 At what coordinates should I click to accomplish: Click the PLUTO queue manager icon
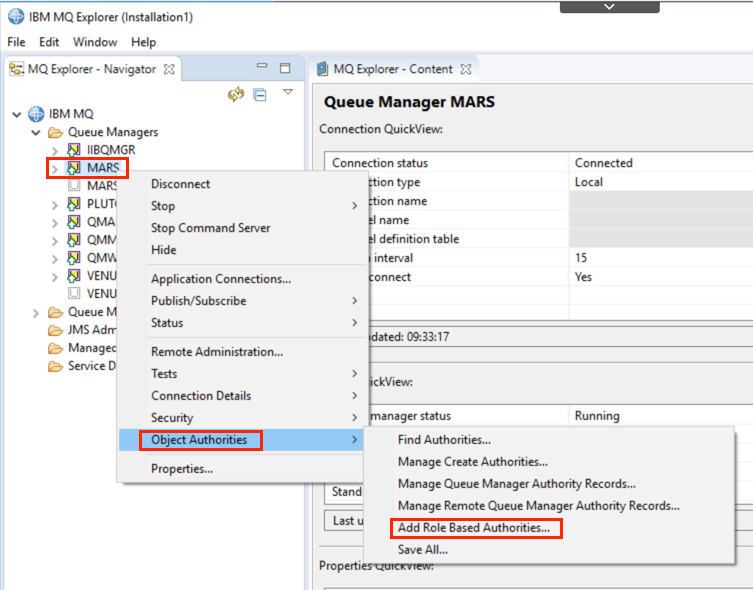pos(73,204)
